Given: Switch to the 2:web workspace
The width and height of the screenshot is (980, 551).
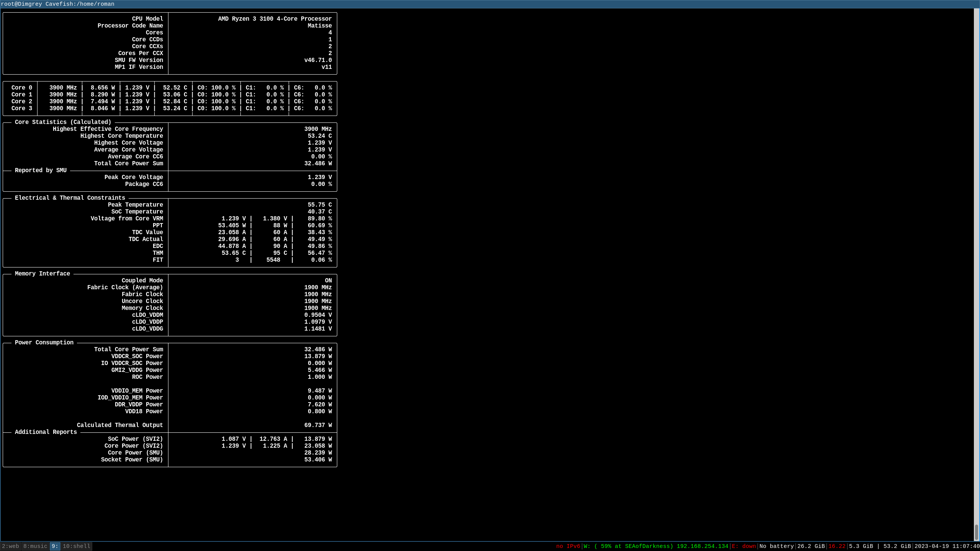Looking at the screenshot, I should (10, 546).
